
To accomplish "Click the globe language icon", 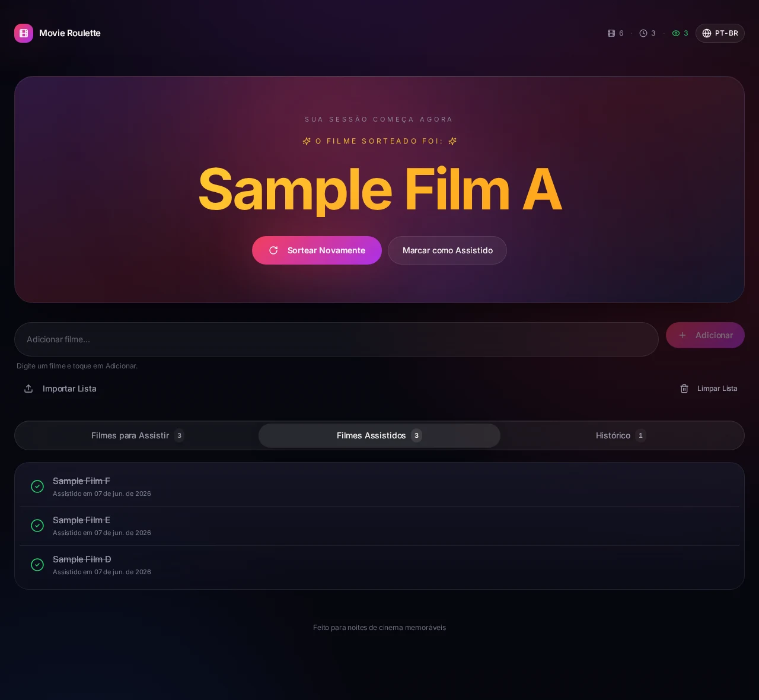I will [707, 33].
